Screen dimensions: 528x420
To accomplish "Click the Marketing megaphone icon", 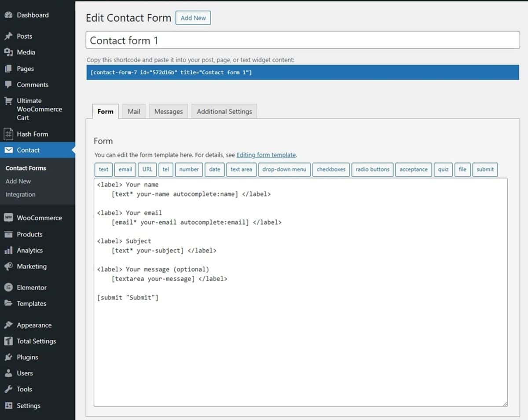I will (x=8, y=266).
